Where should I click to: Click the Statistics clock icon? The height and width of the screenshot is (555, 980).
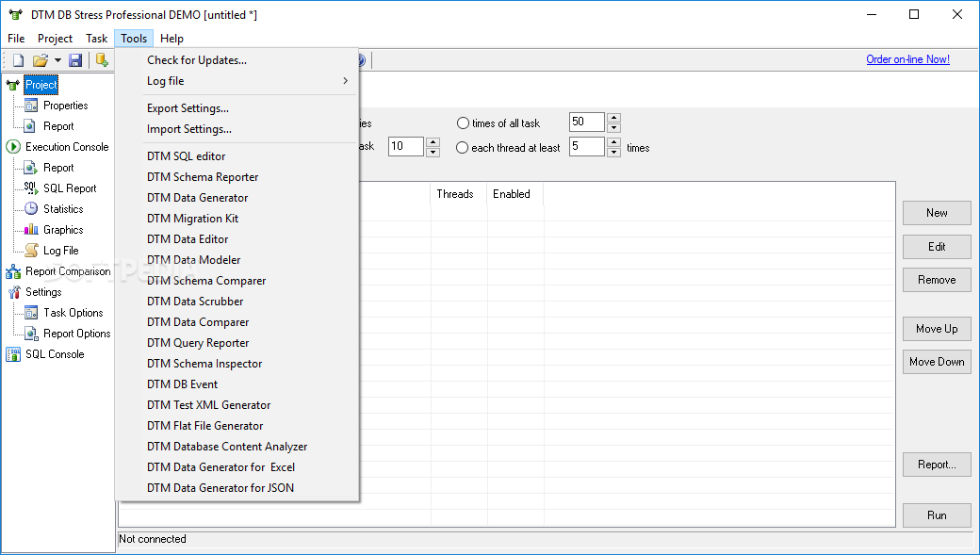coord(30,209)
